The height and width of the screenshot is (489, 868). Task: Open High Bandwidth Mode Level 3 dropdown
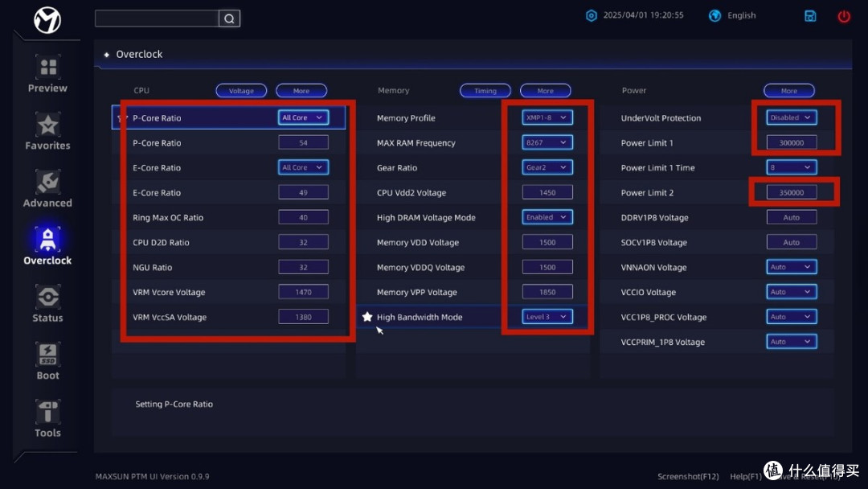(x=547, y=317)
